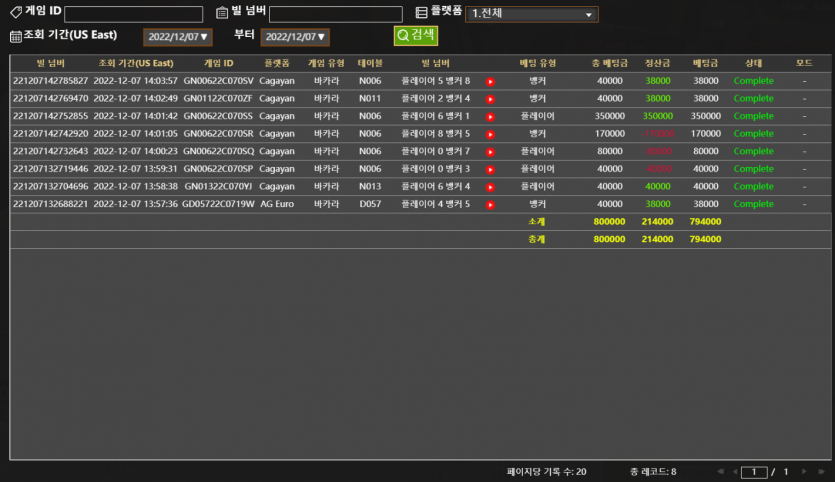Focus the 빌 넘버 input field
Image resolution: width=835 pixels, height=482 pixels.
(335, 14)
